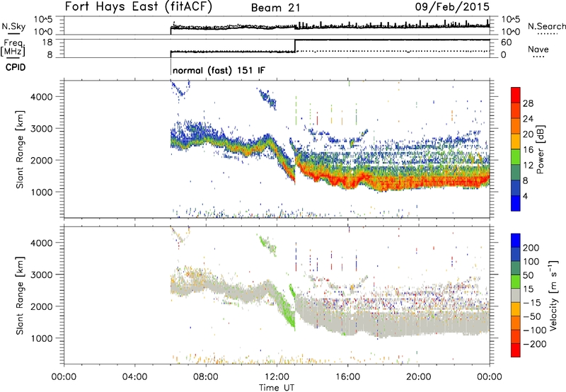Click the '-200' tick on the velocity colorbar
The height and width of the screenshot is (392, 566).
tap(534, 344)
